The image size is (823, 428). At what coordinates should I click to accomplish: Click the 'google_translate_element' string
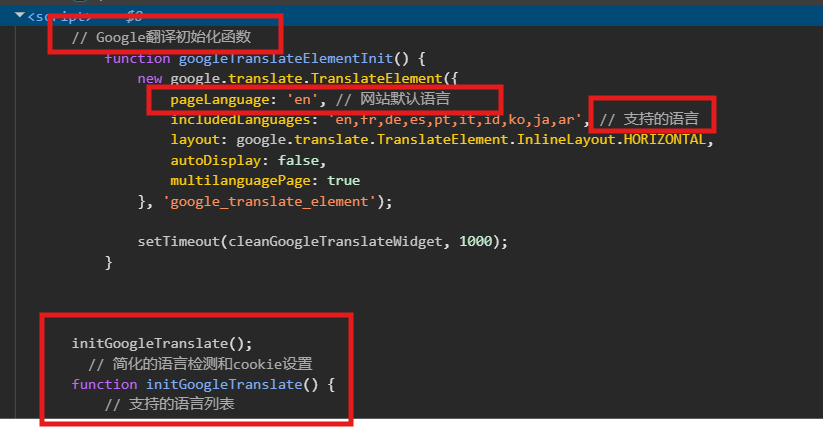(270, 202)
